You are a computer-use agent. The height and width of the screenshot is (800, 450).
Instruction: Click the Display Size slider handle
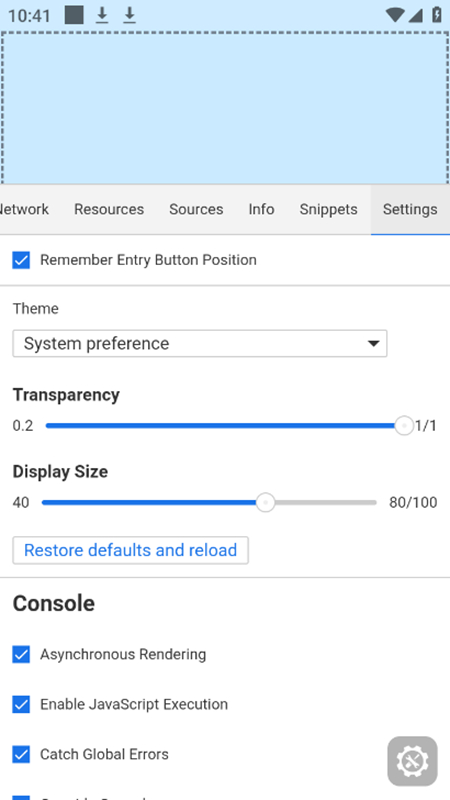click(x=265, y=503)
